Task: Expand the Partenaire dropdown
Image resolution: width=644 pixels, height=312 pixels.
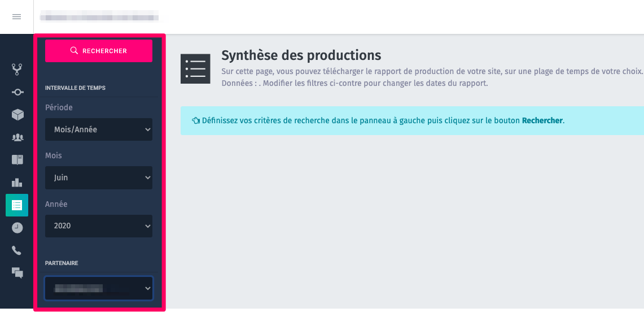Action: pos(99,288)
